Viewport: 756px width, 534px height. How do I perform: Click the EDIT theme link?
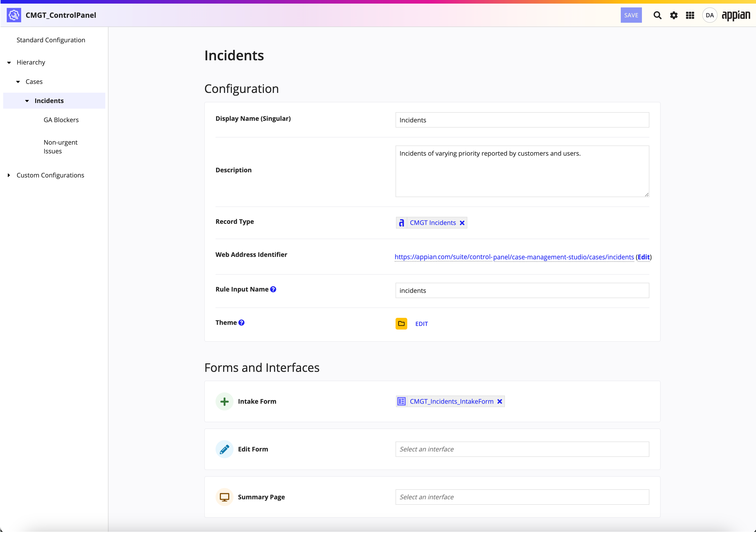pos(421,324)
